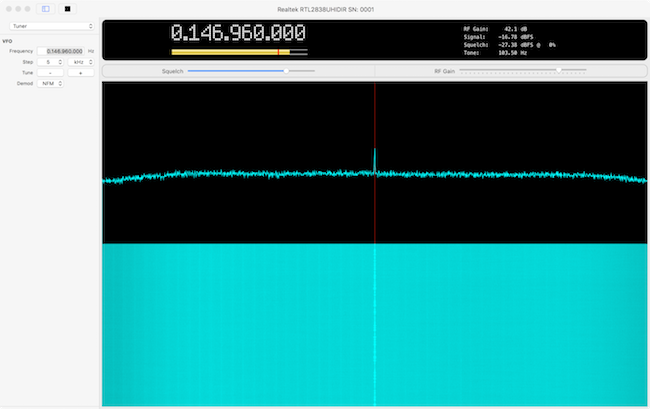Screen dimensions: 650x409
Task: Tune down with the minus button
Action: [x=50, y=73]
